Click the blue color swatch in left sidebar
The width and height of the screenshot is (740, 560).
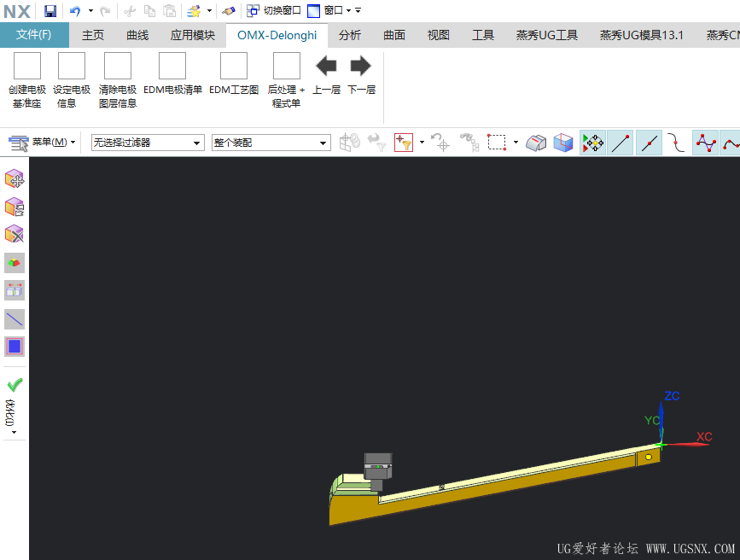click(14, 346)
